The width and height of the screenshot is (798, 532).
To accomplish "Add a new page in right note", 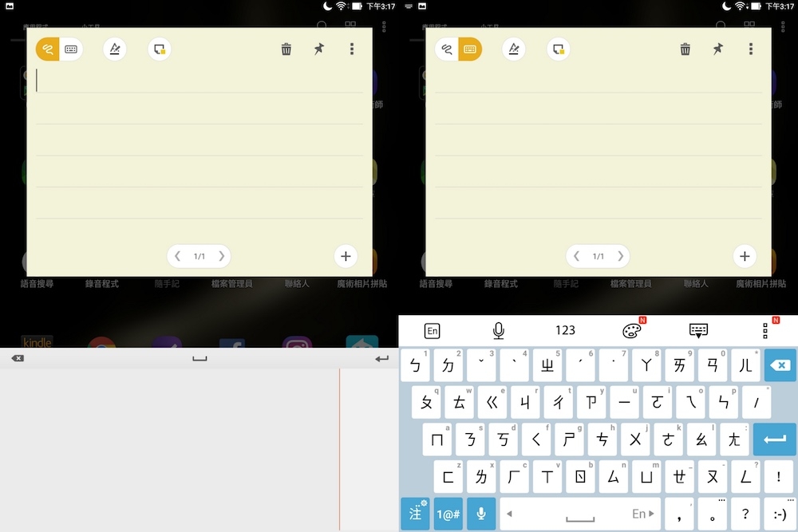I will (x=745, y=256).
